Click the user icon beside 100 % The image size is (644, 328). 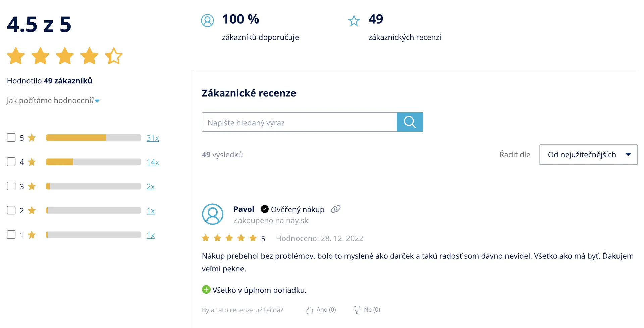click(207, 21)
